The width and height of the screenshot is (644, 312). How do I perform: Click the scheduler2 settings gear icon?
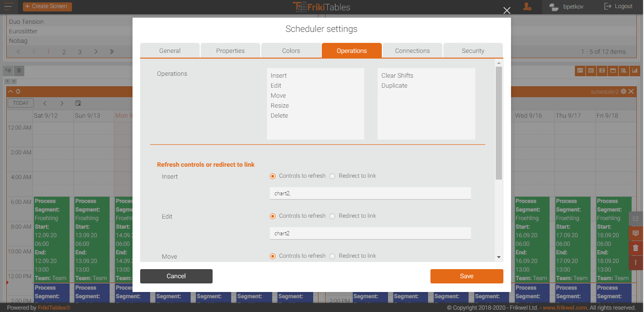click(x=624, y=91)
